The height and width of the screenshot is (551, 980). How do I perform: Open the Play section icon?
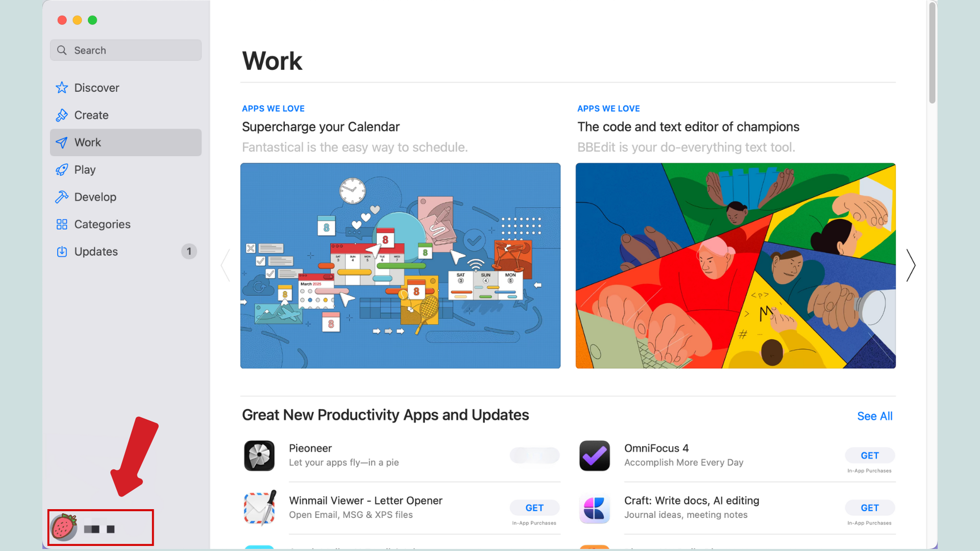(x=62, y=169)
